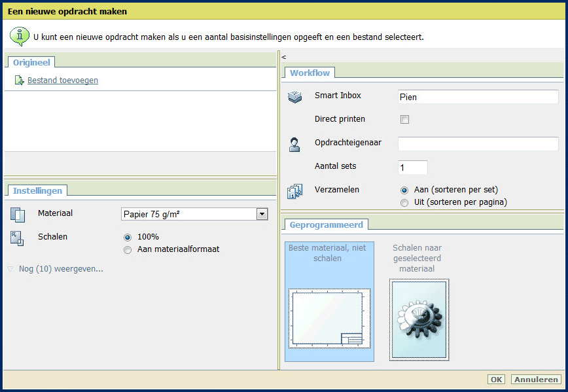
Task: Open the Geprogrammeerd tab
Action: [x=325, y=224]
